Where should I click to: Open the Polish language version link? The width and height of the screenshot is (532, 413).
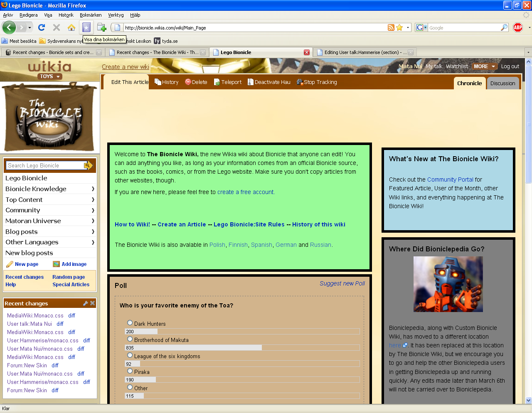pyautogui.click(x=217, y=245)
